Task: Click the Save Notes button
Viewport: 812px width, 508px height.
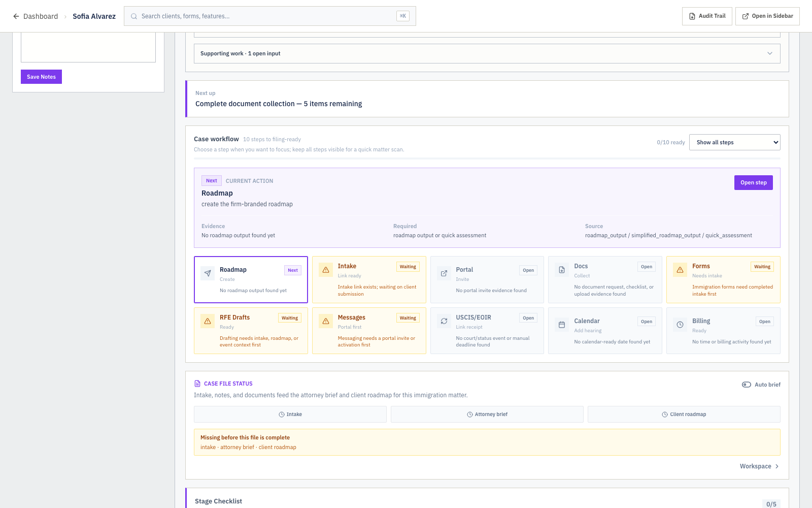Action: pos(41,77)
